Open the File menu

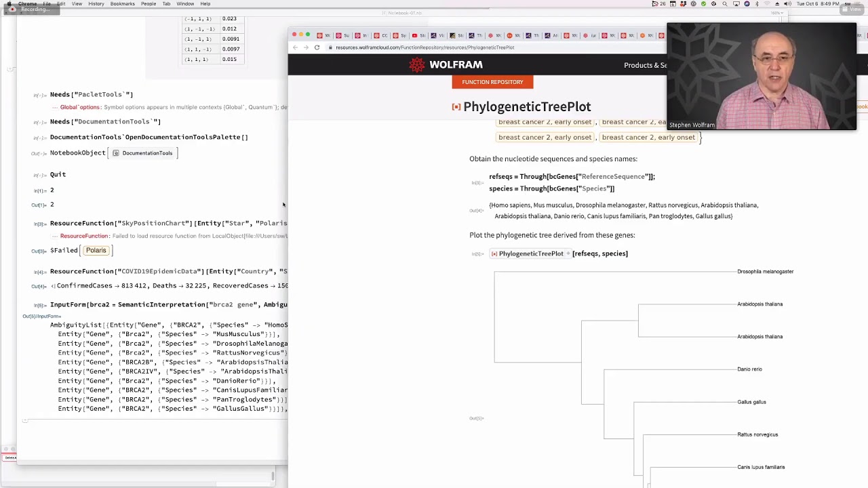click(x=47, y=4)
